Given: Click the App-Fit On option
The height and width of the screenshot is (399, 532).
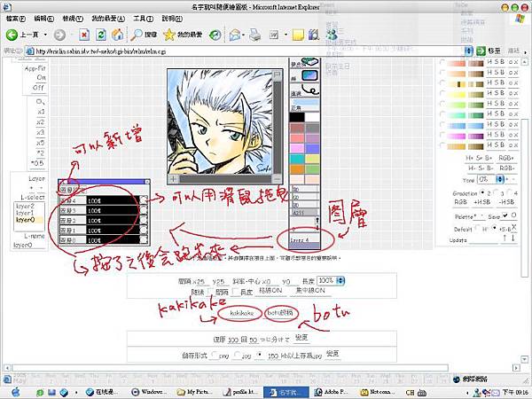Looking at the screenshot, I should point(41,77).
